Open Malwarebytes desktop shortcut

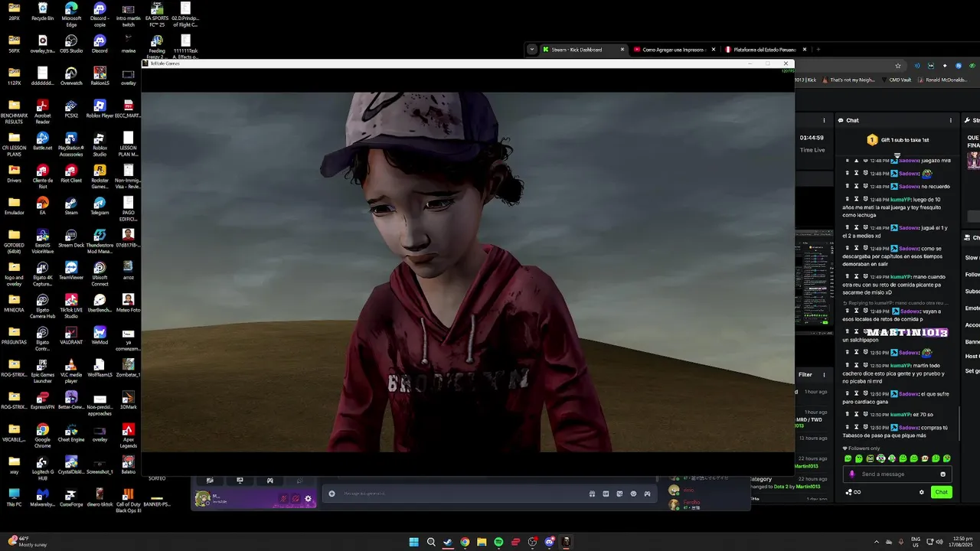point(43,497)
